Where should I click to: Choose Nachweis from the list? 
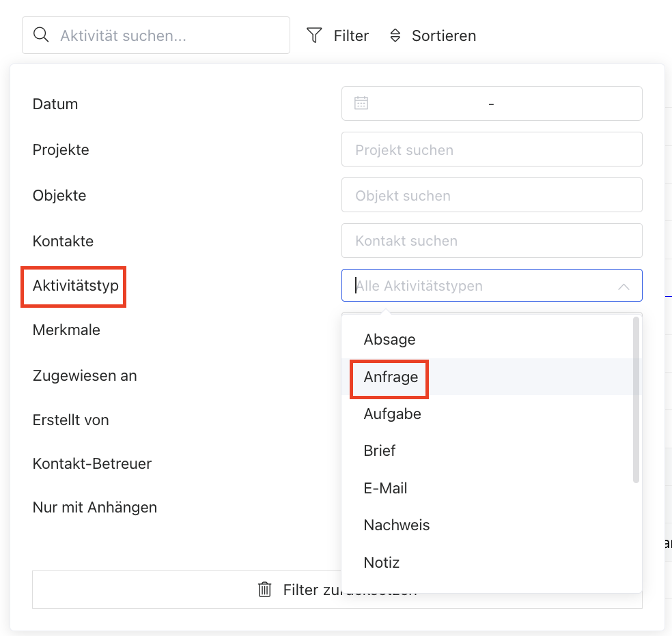(x=397, y=525)
